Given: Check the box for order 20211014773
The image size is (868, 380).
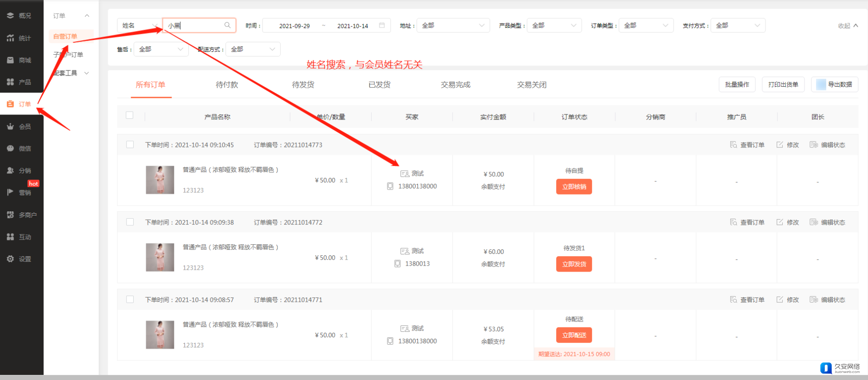Looking at the screenshot, I should click(130, 145).
